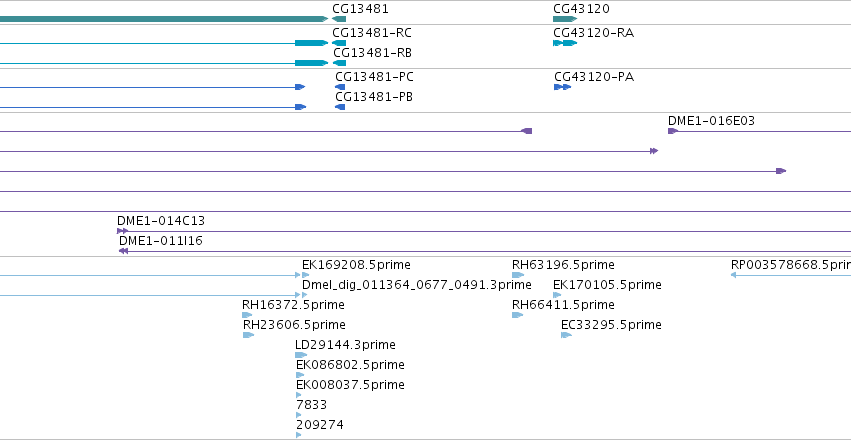Click the RH16372.5prime EST label
The height and width of the screenshot is (440, 851).
293,305
